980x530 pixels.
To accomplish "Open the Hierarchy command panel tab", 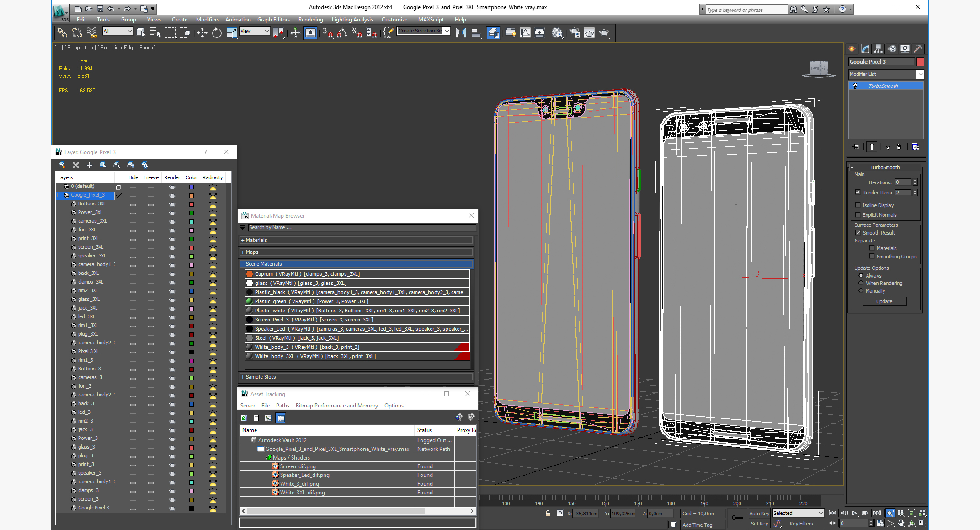I will pos(879,49).
